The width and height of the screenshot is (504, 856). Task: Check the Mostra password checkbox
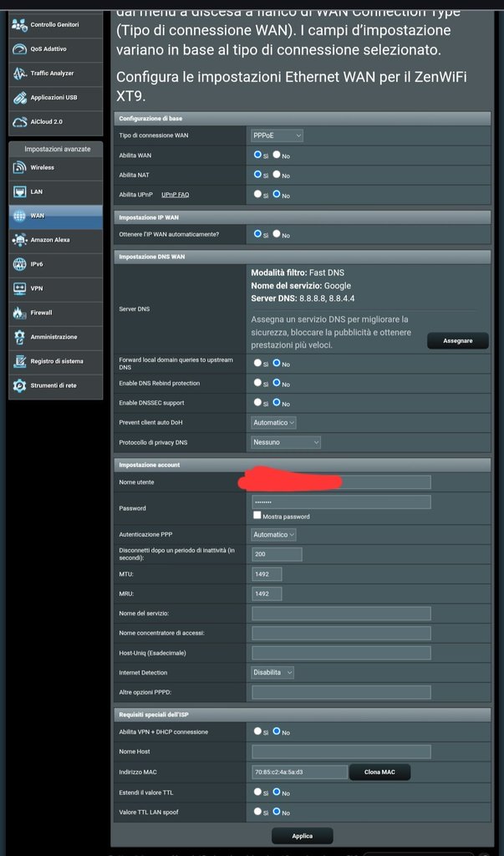257,516
